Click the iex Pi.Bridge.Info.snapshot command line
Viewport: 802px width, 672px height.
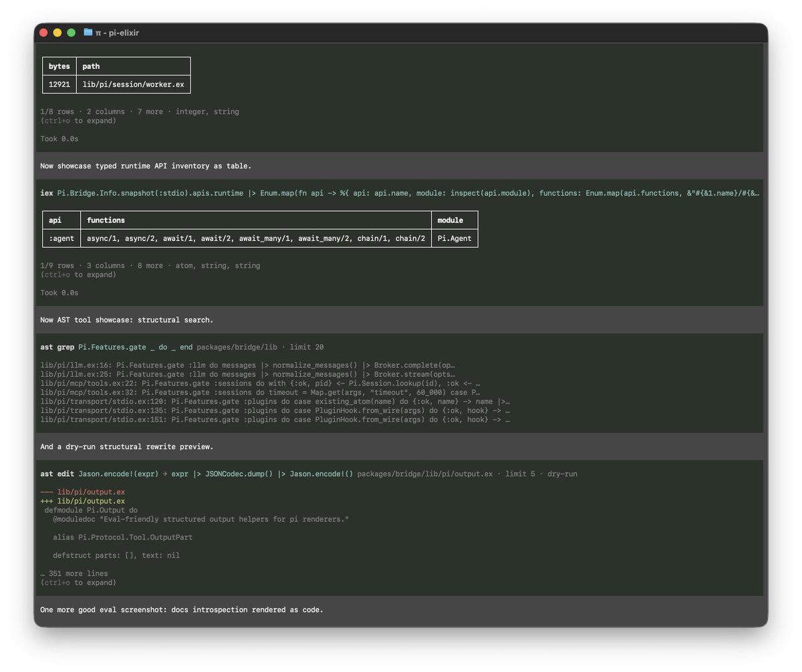click(x=400, y=193)
